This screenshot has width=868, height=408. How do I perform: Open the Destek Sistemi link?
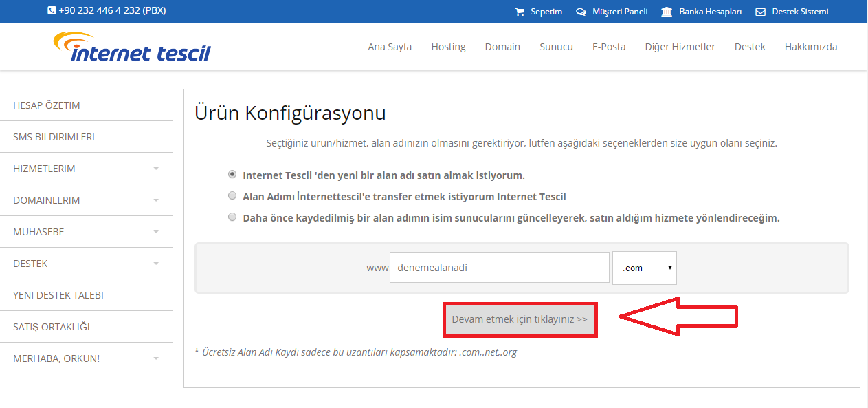click(x=800, y=12)
